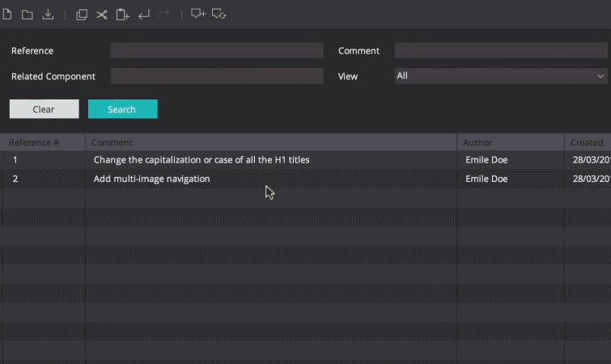Click Emile Doe author in row 1
Viewport: 611px width, 364px height.
click(x=486, y=160)
